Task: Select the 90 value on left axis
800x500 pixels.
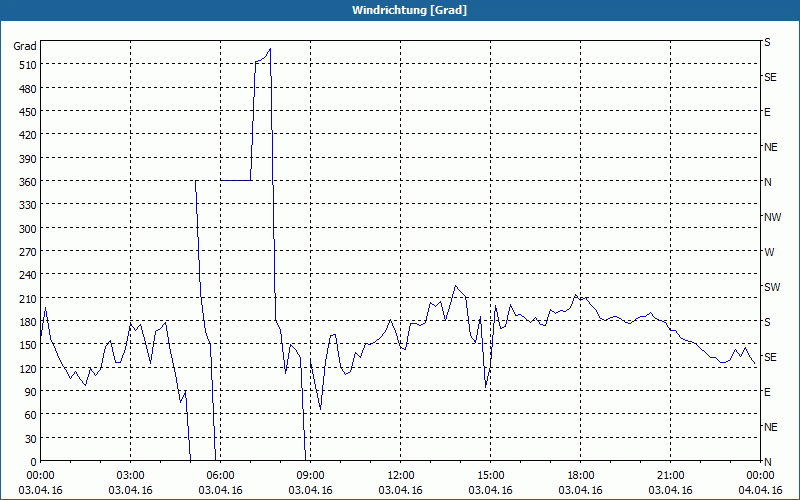Action: pyautogui.click(x=31, y=392)
